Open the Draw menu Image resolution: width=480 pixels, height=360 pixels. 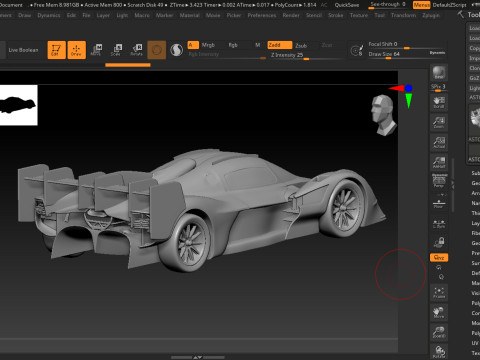(x=24, y=15)
